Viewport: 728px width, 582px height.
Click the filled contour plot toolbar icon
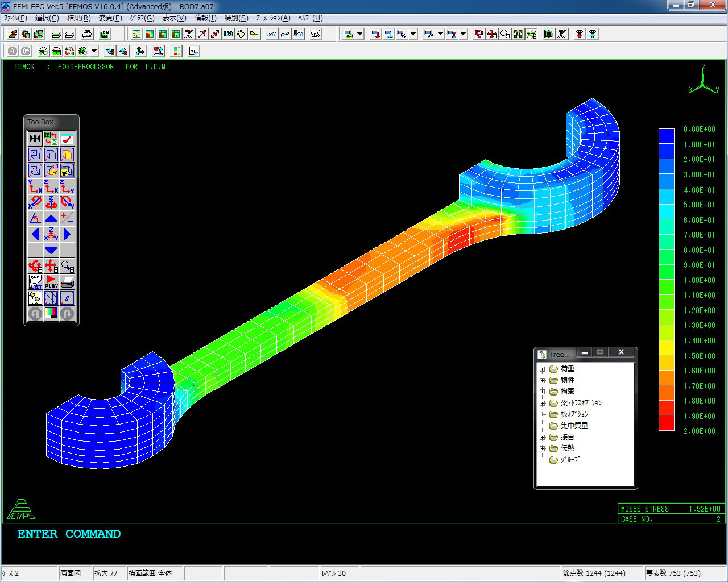coord(150,34)
